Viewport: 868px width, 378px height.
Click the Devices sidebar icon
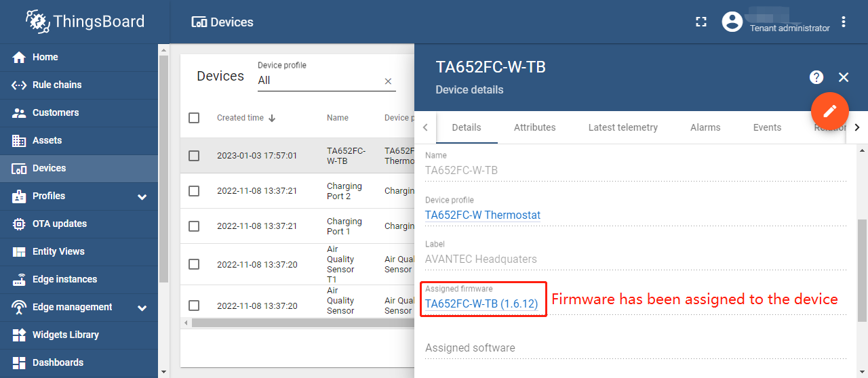click(x=19, y=168)
